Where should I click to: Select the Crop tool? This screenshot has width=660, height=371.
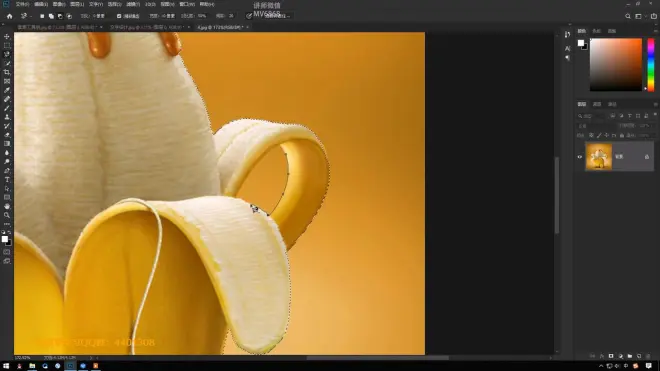coord(7,72)
